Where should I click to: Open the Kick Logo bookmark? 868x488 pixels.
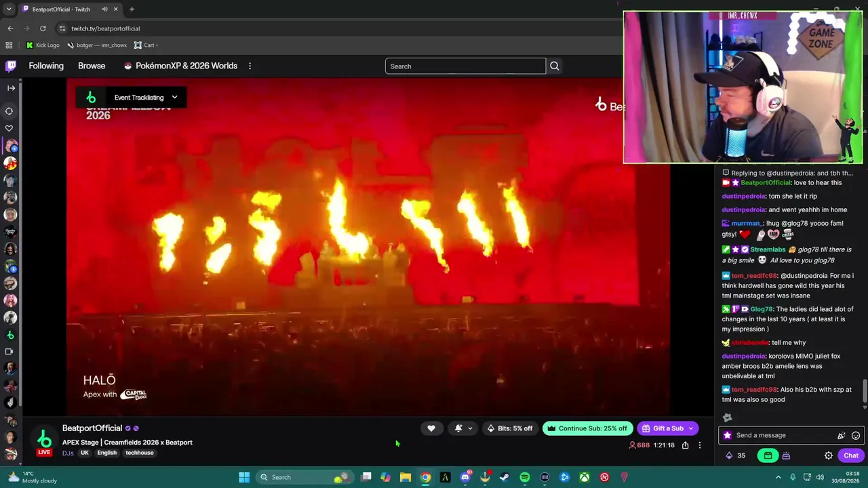43,45
